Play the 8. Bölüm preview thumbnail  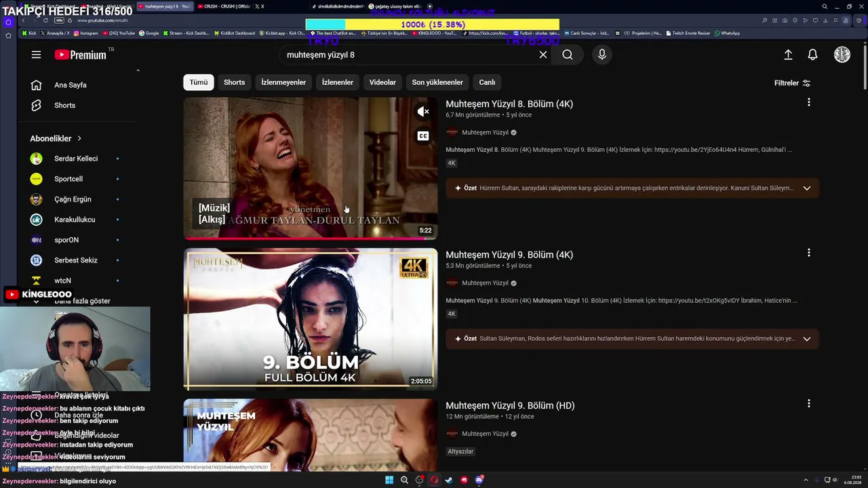pos(311,168)
